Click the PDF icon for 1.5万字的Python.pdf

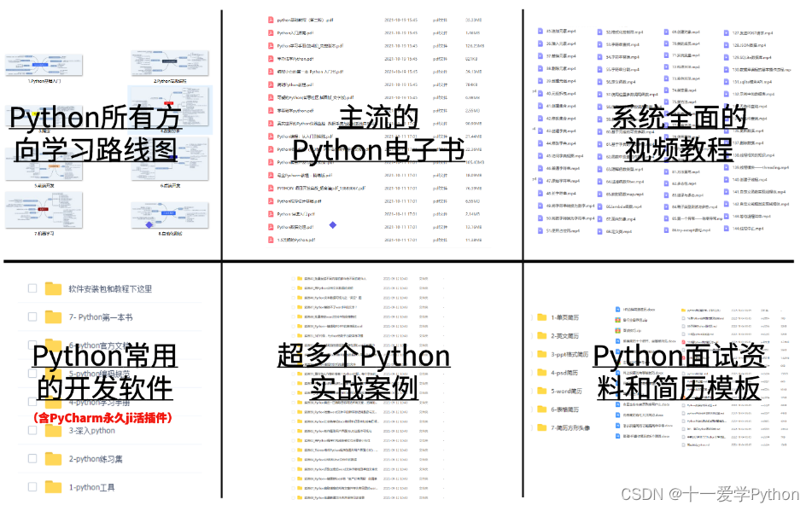[270, 241]
